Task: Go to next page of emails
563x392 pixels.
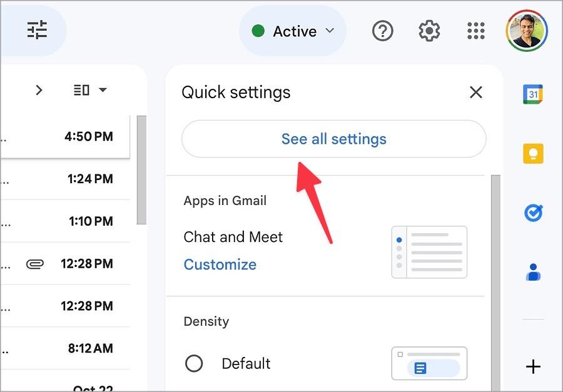Action: tap(39, 90)
